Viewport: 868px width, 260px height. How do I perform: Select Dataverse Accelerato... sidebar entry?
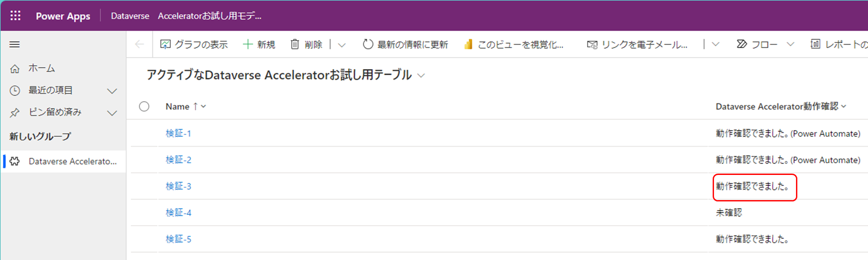pos(64,161)
